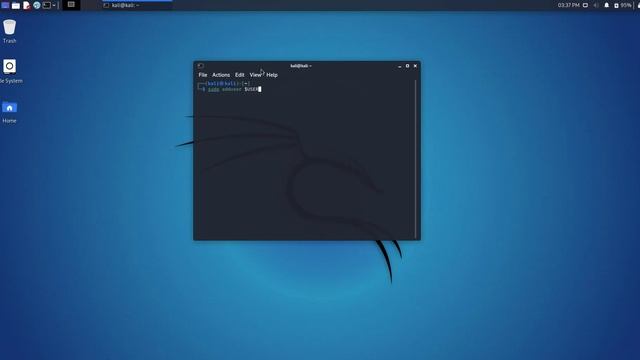
Task: Expand the terminal launcher dropdown arrow
Action: (54, 5)
